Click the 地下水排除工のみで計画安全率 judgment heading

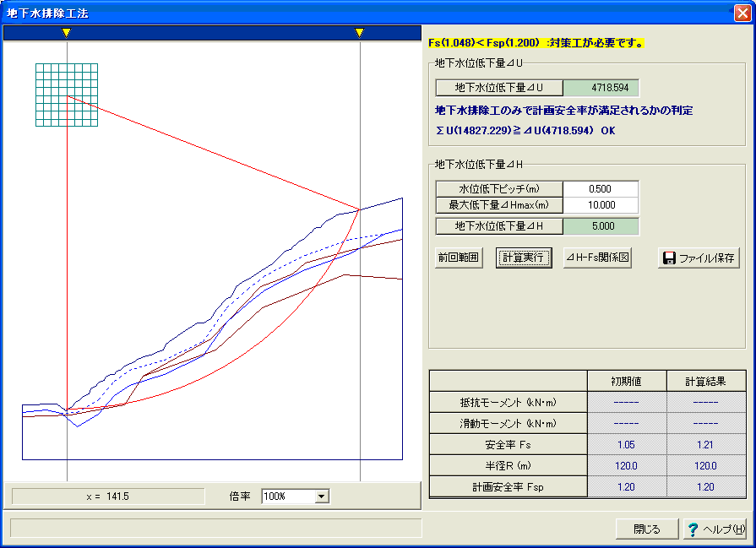click(x=563, y=111)
